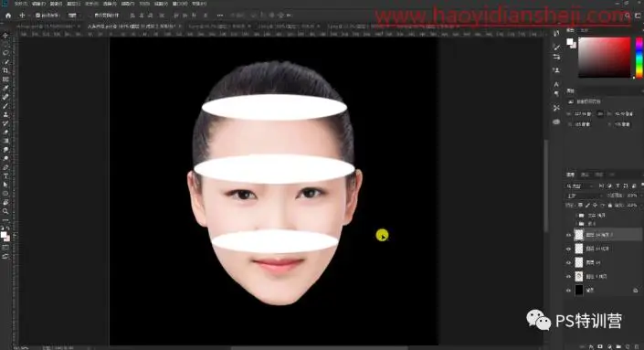644x350 pixels.
Task: Hide the third layer's eye icon
Action: 569,262
